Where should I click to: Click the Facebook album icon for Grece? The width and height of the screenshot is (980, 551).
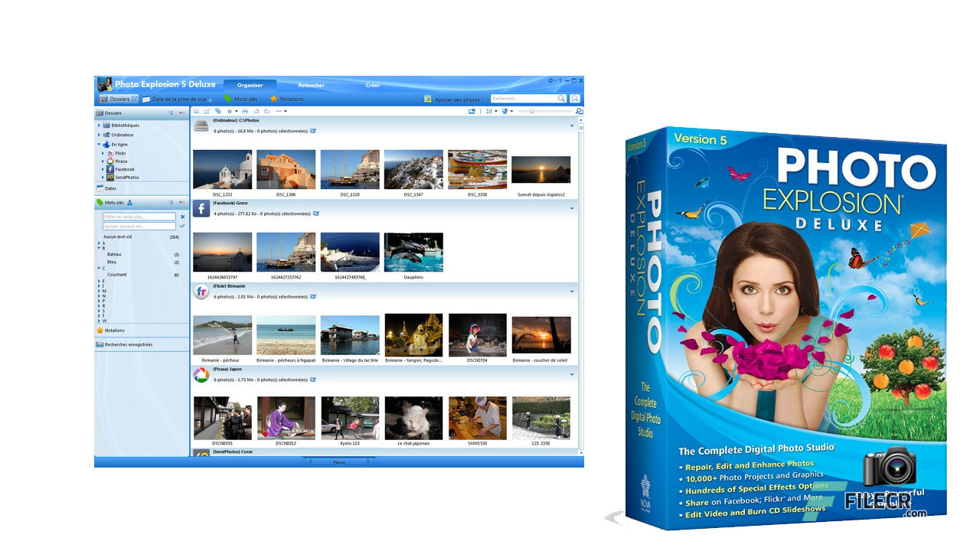tap(201, 209)
